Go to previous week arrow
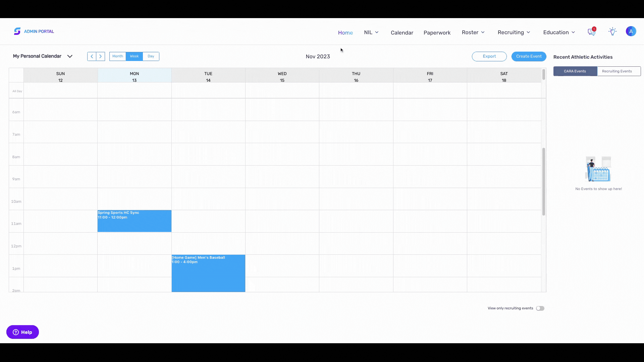Image resolution: width=644 pixels, height=362 pixels. coord(92,56)
